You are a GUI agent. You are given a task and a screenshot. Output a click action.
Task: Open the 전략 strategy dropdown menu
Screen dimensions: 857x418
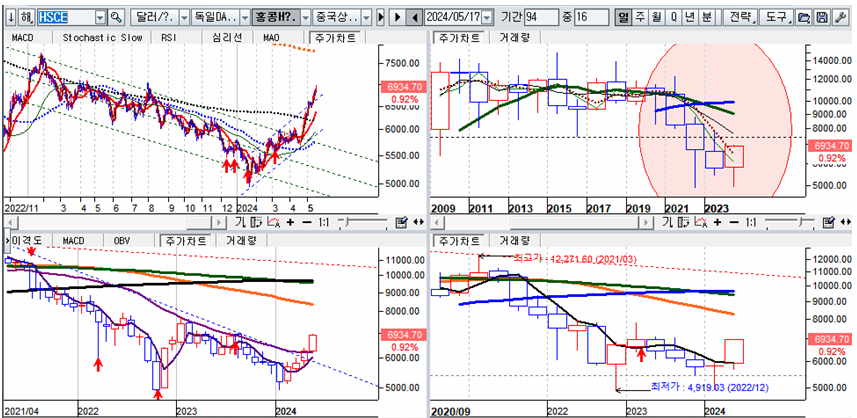coord(741,17)
